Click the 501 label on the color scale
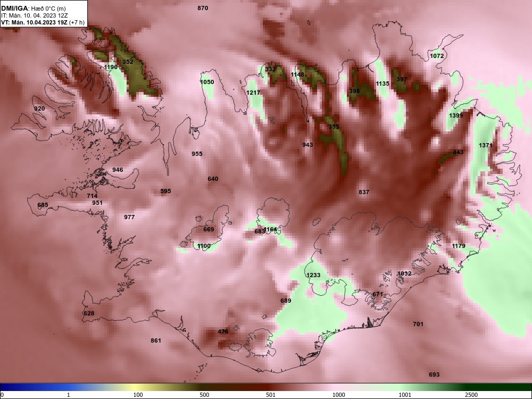 pos(271,395)
